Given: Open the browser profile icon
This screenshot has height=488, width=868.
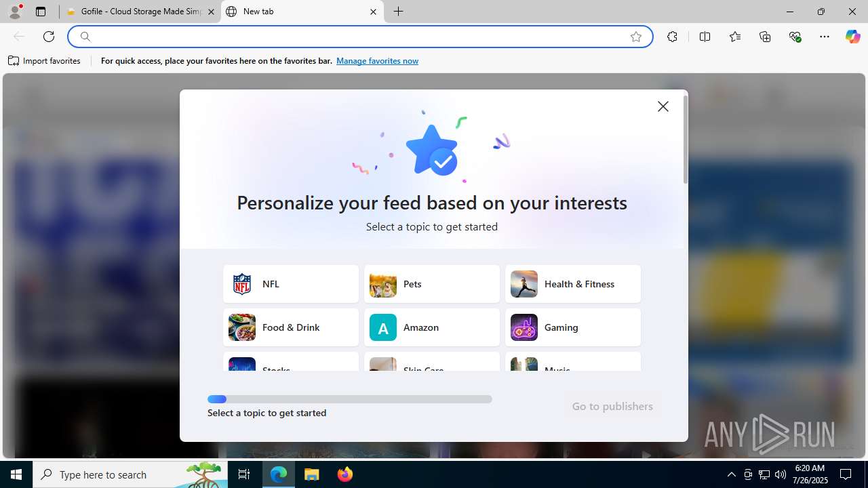Looking at the screenshot, I should point(15,12).
